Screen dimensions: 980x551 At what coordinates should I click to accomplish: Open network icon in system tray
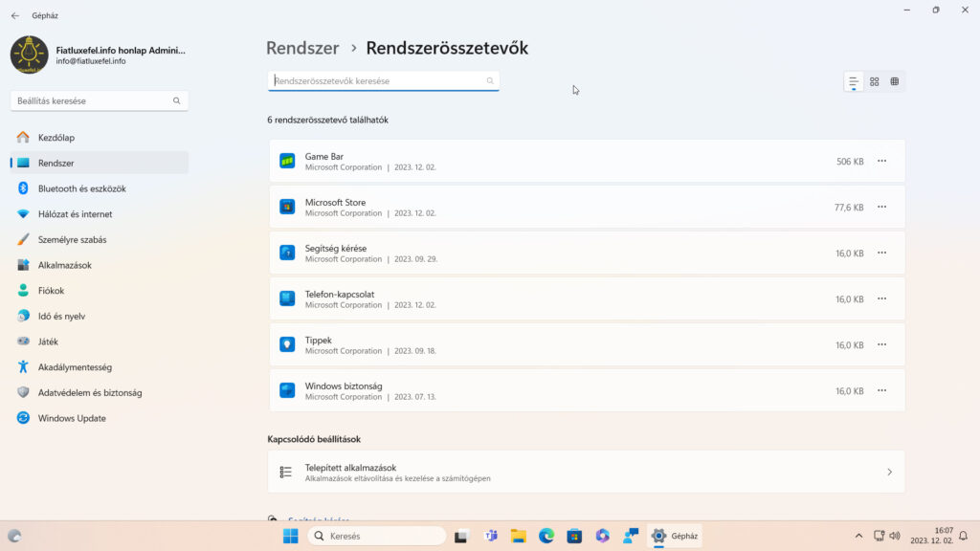point(879,536)
